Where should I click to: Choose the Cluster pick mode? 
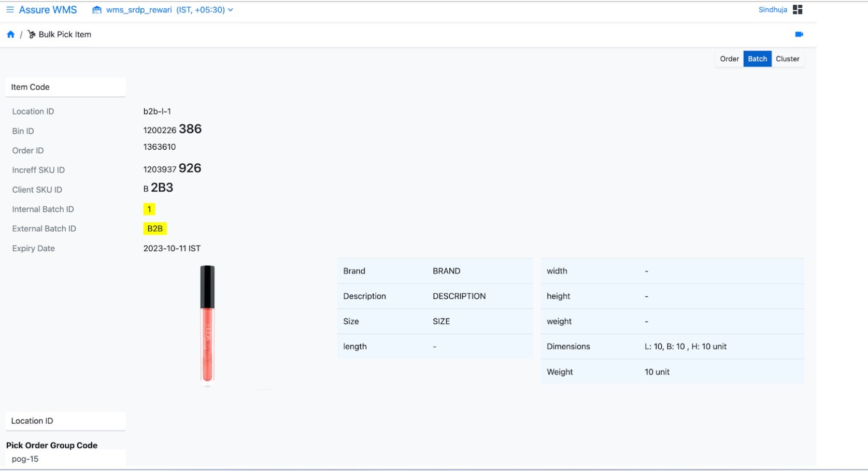[x=787, y=59]
